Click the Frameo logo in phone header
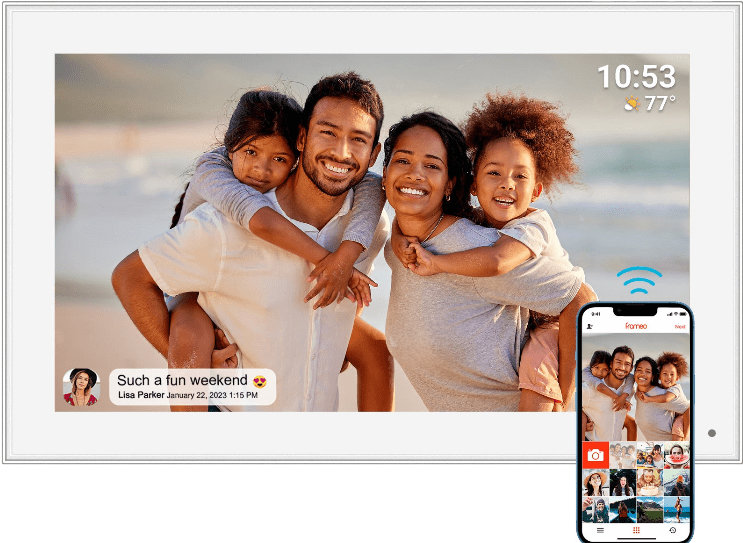743x543 pixels. pyautogui.click(x=636, y=326)
